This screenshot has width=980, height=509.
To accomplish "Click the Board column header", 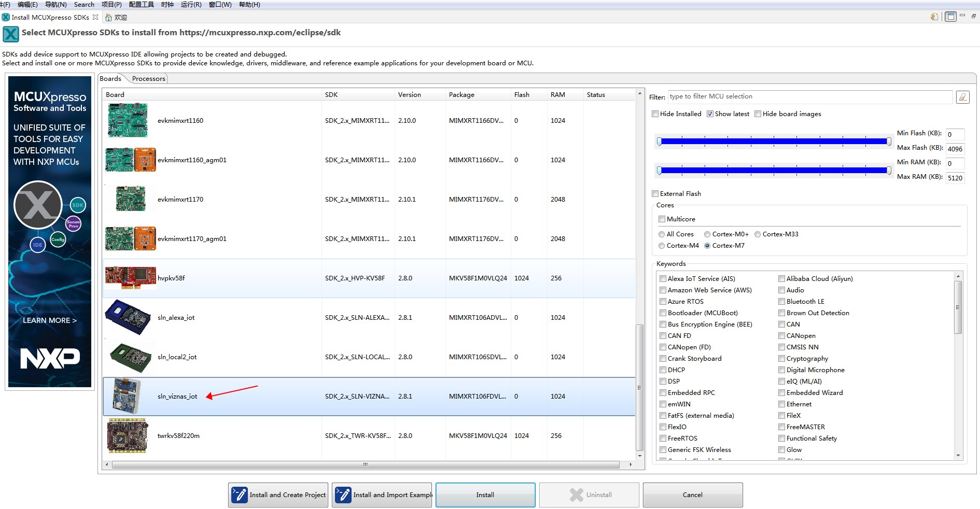I will [x=213, y=95].
